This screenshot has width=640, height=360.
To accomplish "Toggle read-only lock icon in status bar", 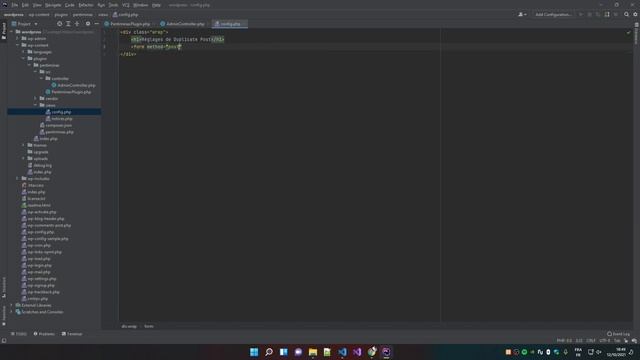I will [626, 340].
